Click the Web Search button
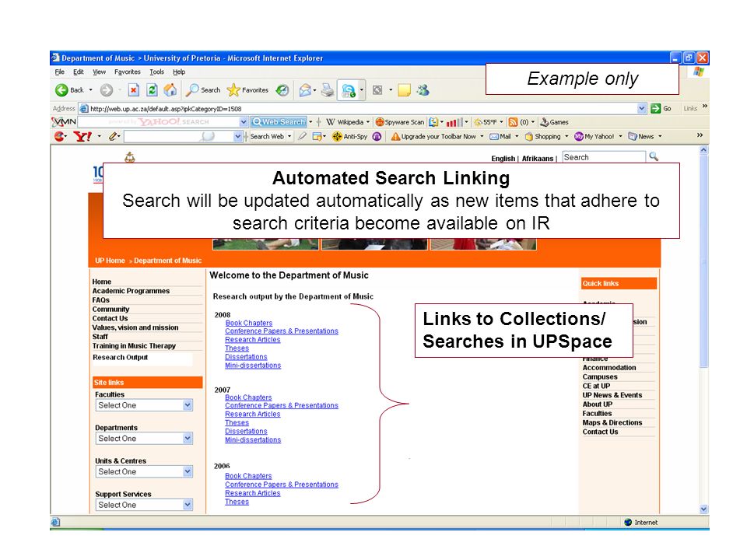 click(x=279, y=122)
